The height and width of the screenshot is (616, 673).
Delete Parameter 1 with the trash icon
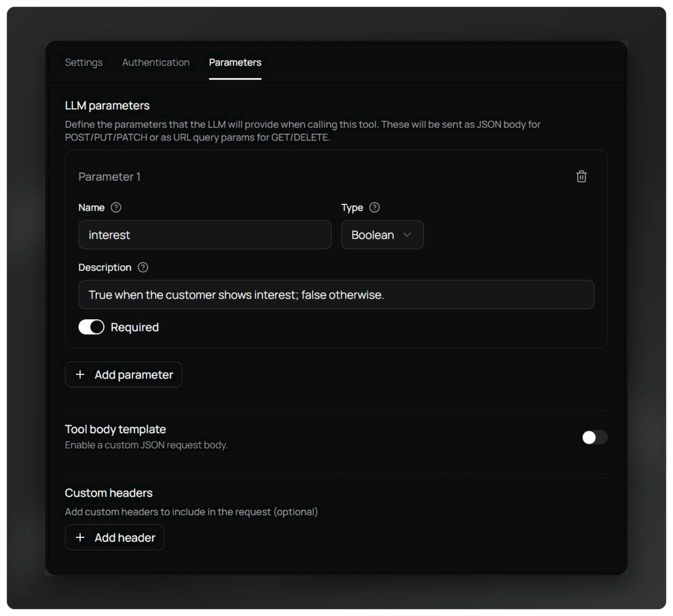pyautogui.click(x=581, y=176)
